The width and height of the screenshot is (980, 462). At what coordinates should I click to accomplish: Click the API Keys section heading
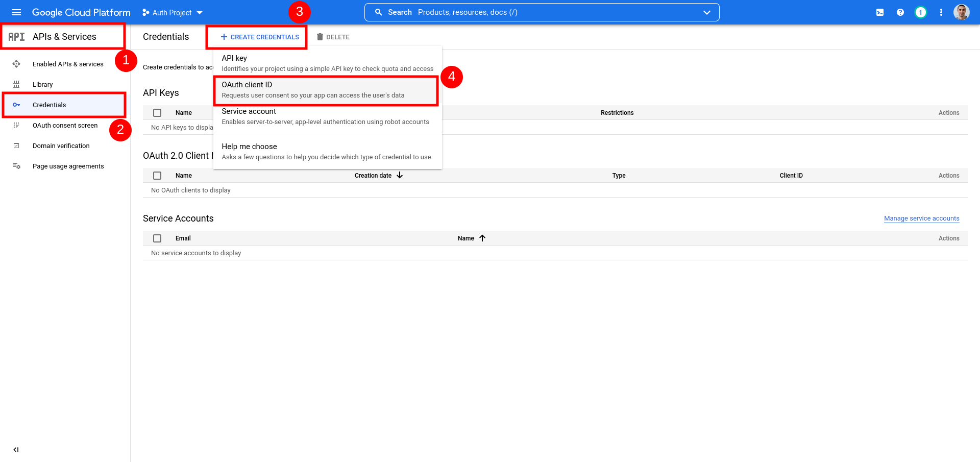click(x=161, y=93)
